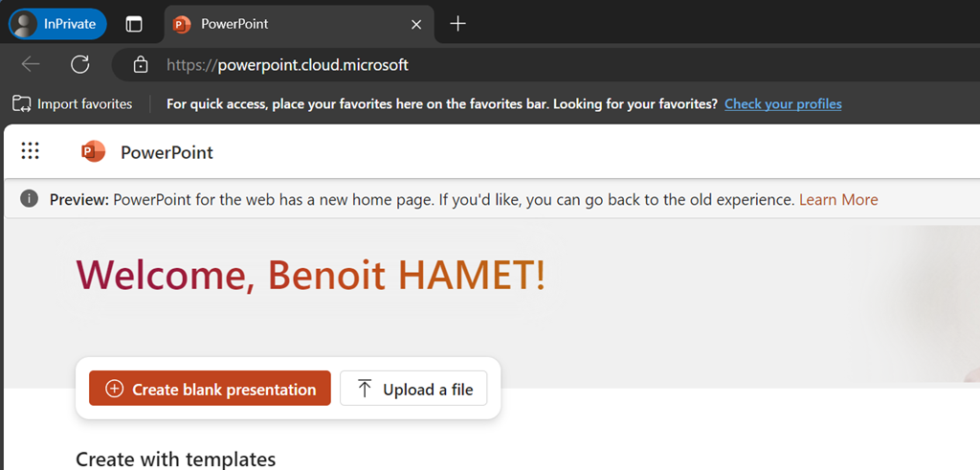Open the Learn More link
The image size is (980, 470).
(x=838, y=199)
